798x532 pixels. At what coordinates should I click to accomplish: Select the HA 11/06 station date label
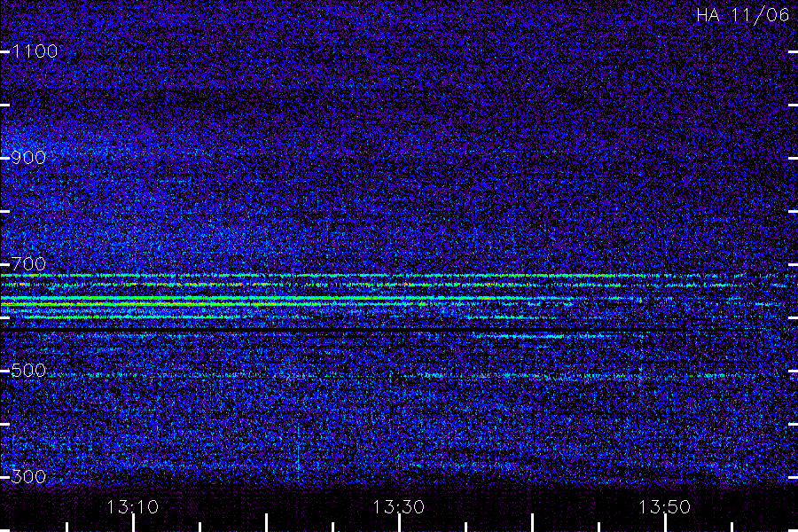(742, 15)
